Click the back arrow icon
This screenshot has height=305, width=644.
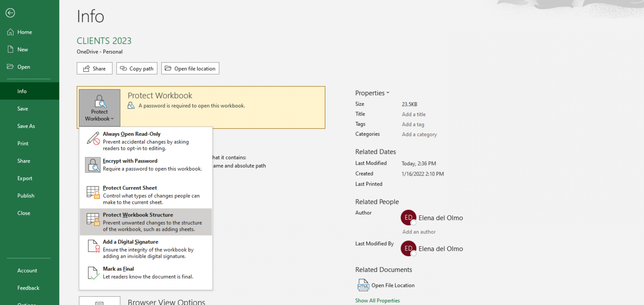10,13
